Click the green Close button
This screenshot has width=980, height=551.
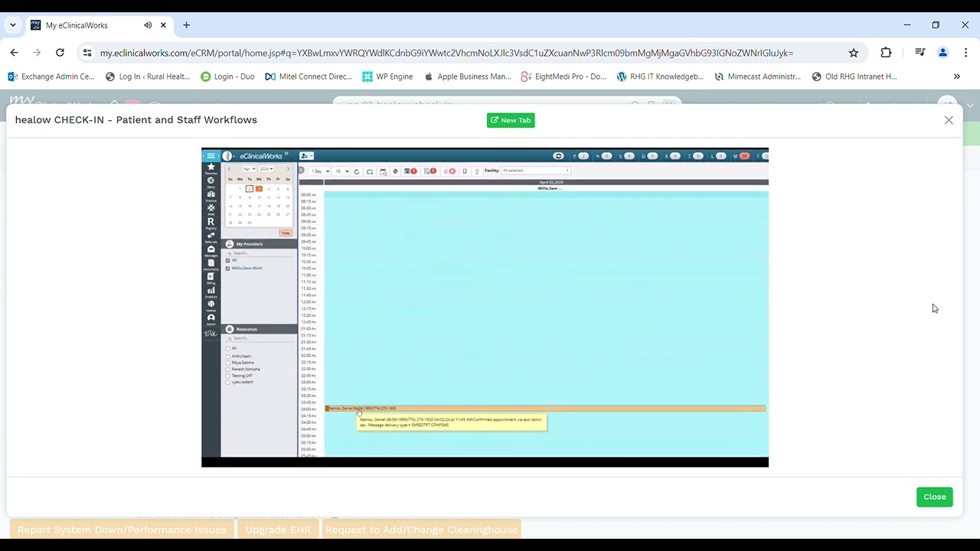pos(935,497)
